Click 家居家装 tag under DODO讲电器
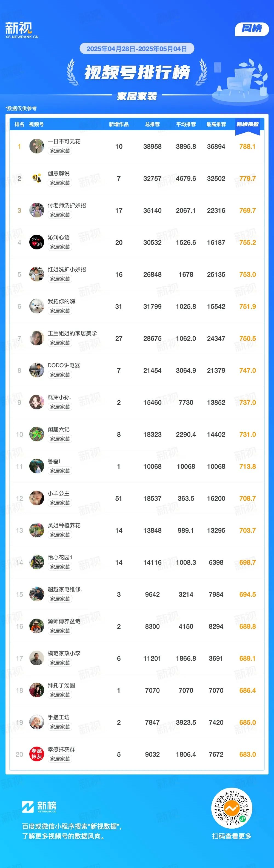This screenshot has height=868, width=274. pos(60,375)
